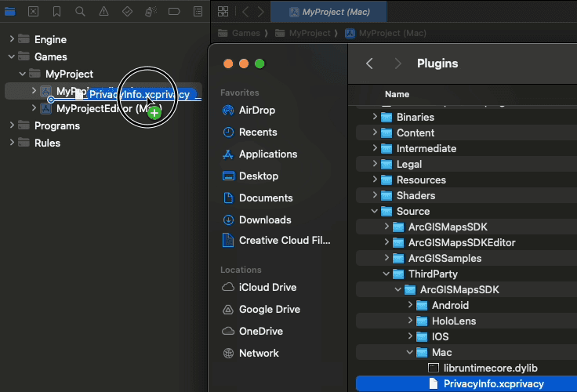Collapse the ThirdParty folder in Finder
Image resolution: width=577 pixels, height=392 pixels.
[x=386, y=274]
